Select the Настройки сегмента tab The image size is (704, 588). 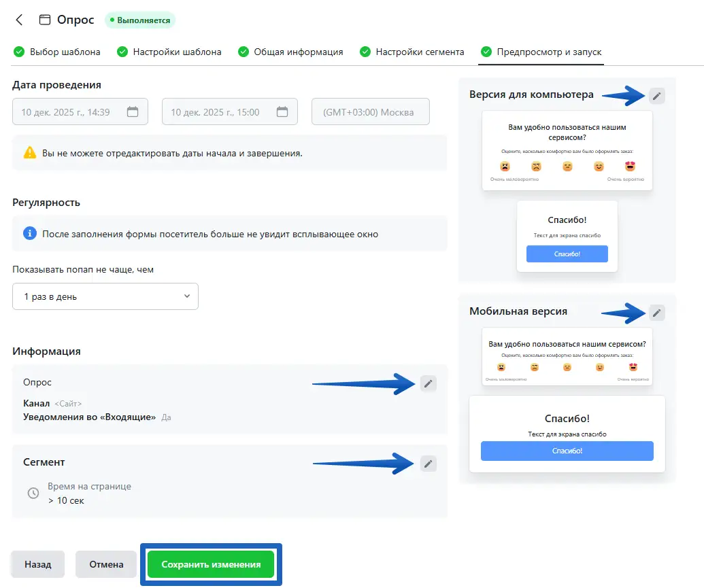coord(412,52)
